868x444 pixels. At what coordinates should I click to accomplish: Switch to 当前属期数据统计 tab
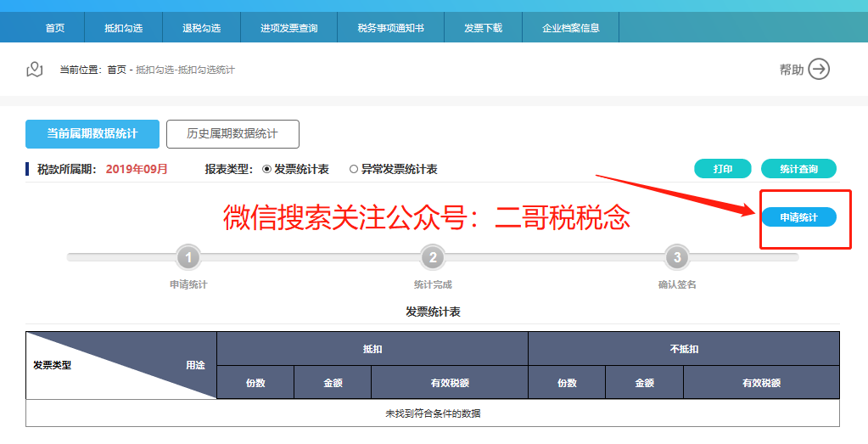click(92, 134)
